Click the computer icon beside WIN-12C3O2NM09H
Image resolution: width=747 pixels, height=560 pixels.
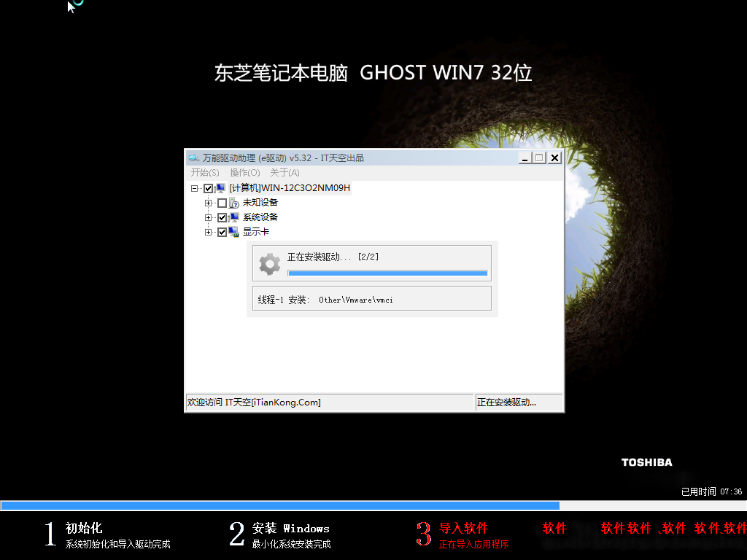(220, 188)
